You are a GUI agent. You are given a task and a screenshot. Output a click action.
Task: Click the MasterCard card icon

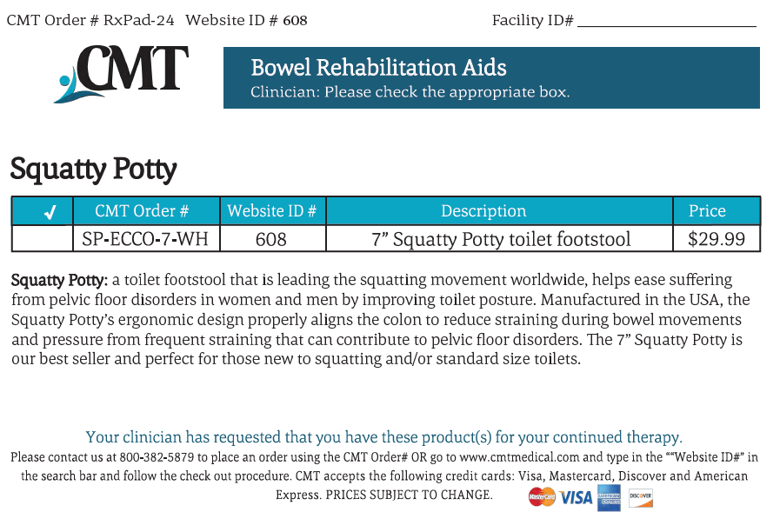click(542, 496)
